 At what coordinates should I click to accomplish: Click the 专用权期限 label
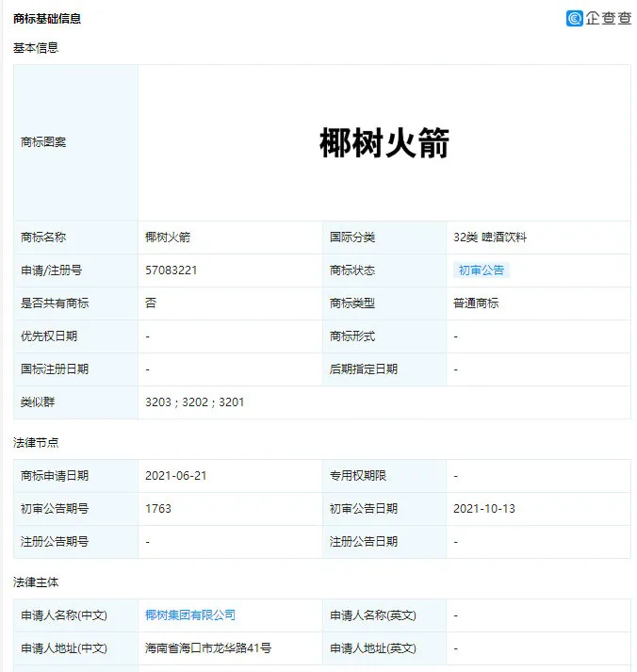[358, 476]
